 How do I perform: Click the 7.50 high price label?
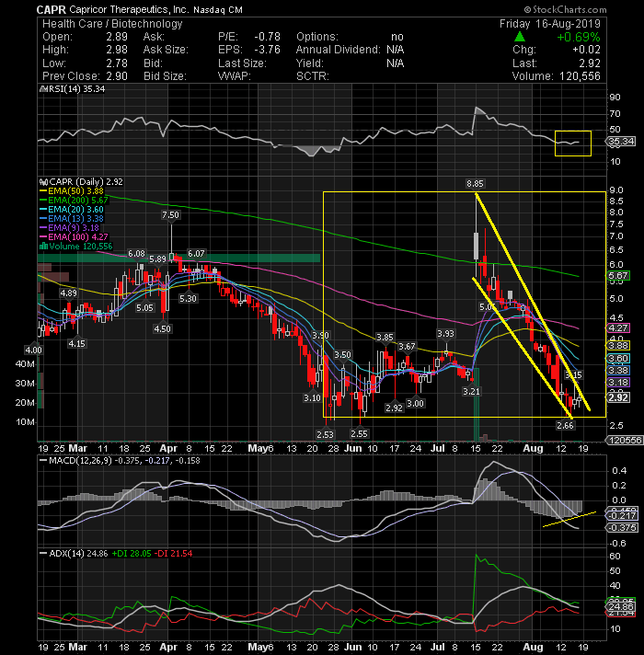[x=170, y=215]
